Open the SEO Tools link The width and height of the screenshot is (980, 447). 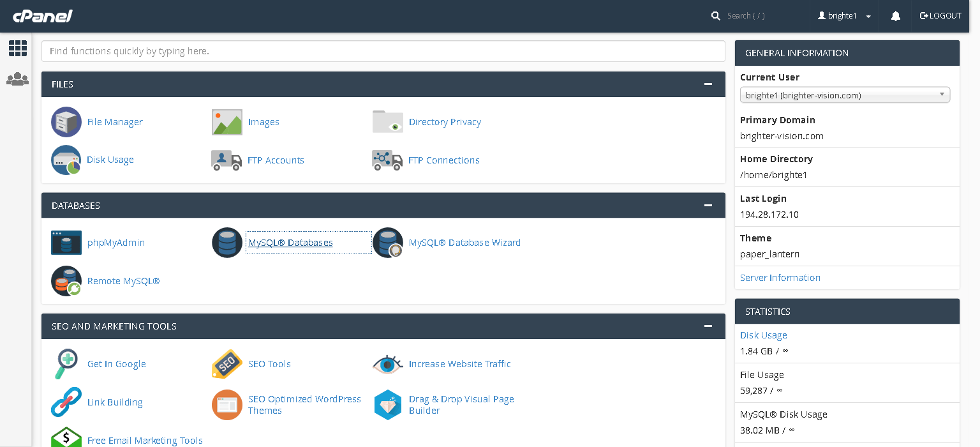269,364
